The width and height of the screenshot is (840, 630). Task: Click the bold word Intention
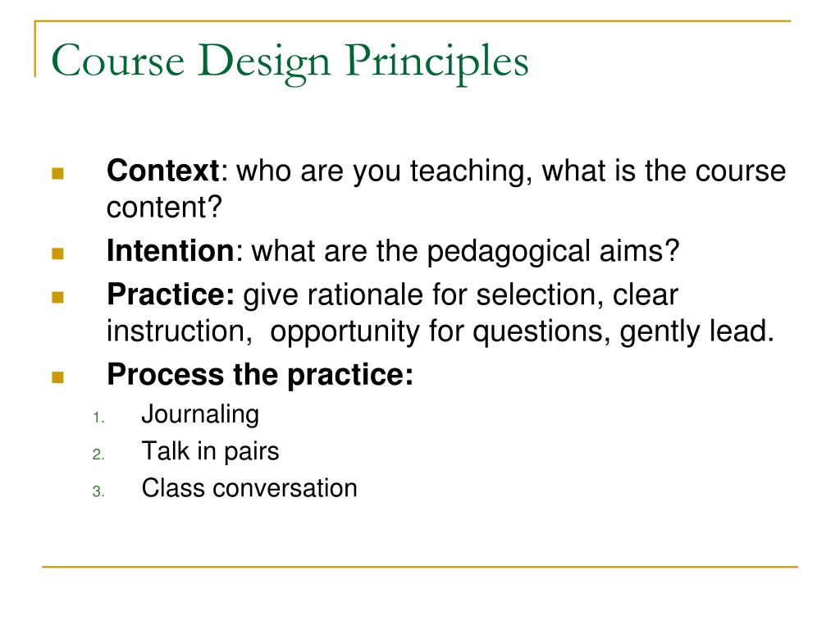[171, 251]
